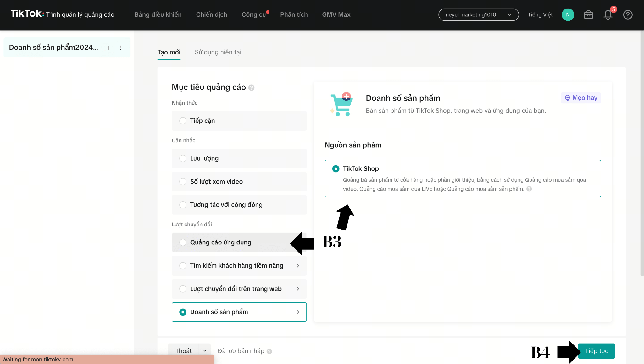644x364 pixels.
Task: Select the Số lượt xem video objective
Action: point(239,182)
